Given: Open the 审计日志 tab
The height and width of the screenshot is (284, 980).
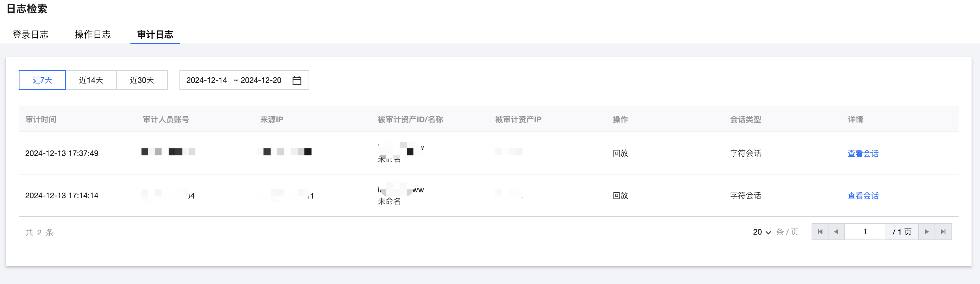Looking at the screenshot, I should pos(155,35).
